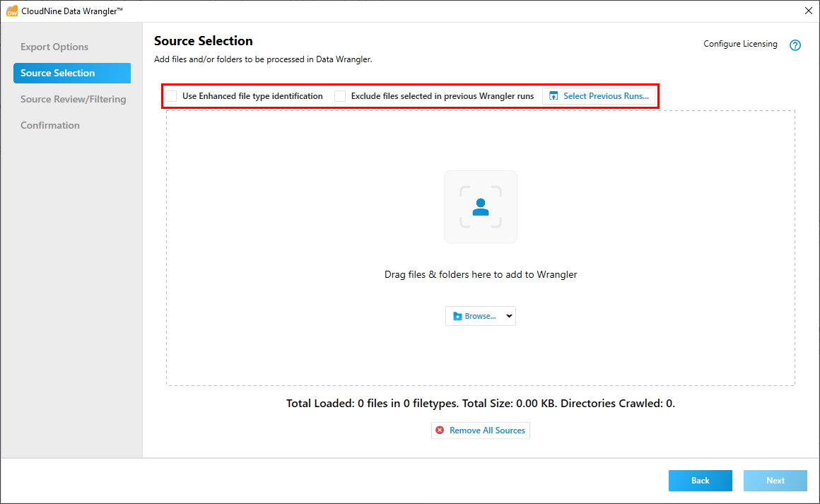The width and height of the screenshot is (820, 504).
Task: Open Configure Licensing link
Action: coord(740,44)
